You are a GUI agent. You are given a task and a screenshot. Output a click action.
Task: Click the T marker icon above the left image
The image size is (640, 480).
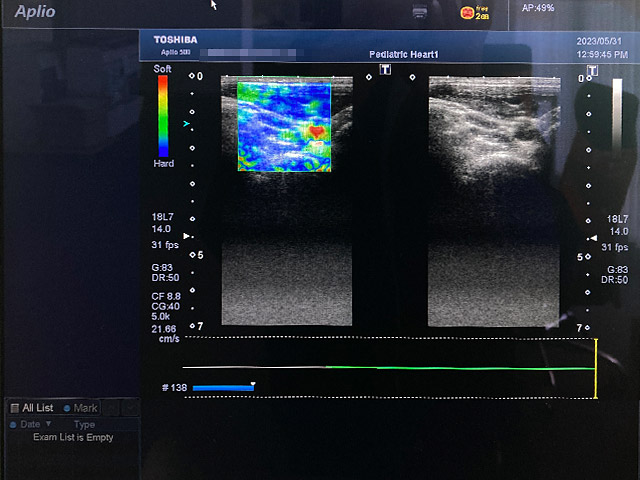385,69
